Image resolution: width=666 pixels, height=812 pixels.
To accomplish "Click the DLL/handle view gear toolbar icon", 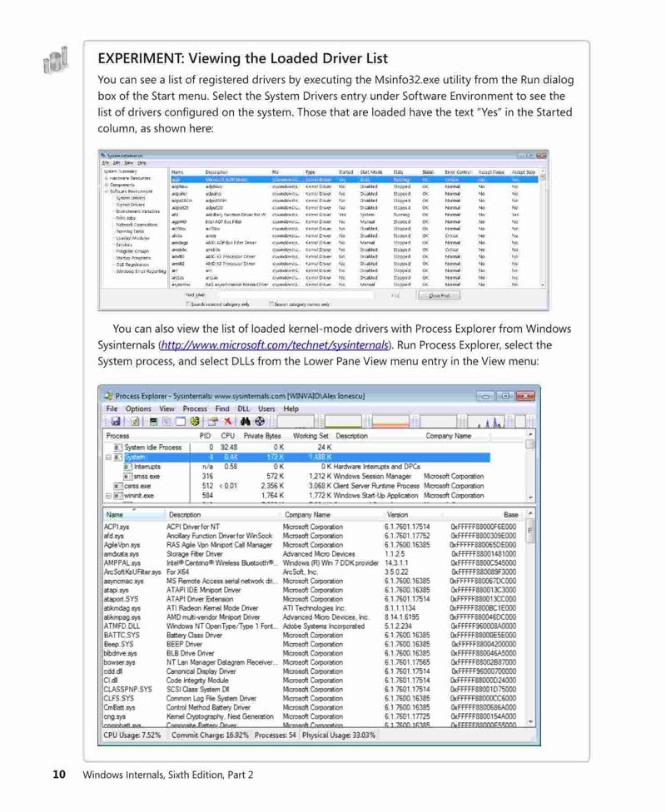I will [194, 422].
